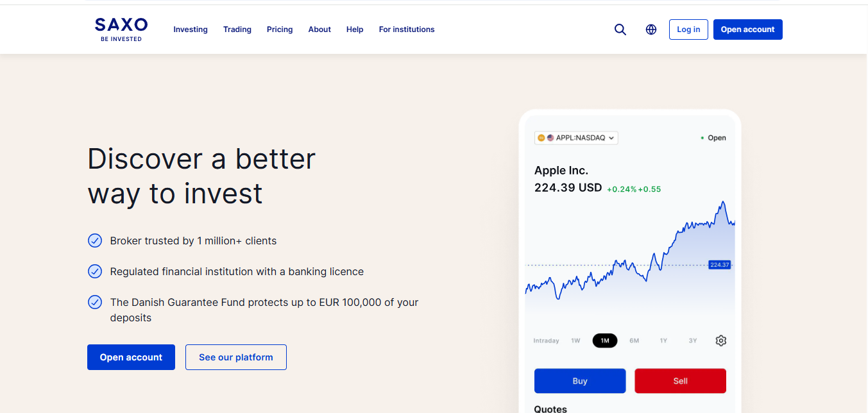Click the Saxo Be Invested logo
The width and height of the screenshot is (868, 413).
(121, 29)
